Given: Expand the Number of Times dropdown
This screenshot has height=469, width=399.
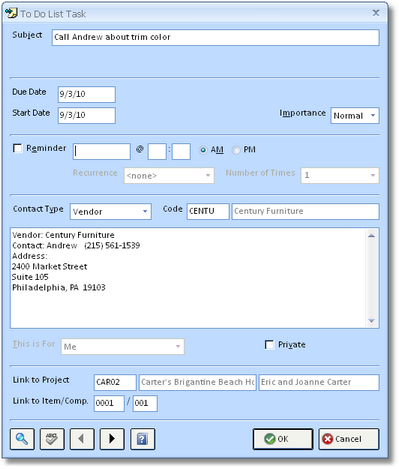Looking at the screenshot, I should pos(340,175).
